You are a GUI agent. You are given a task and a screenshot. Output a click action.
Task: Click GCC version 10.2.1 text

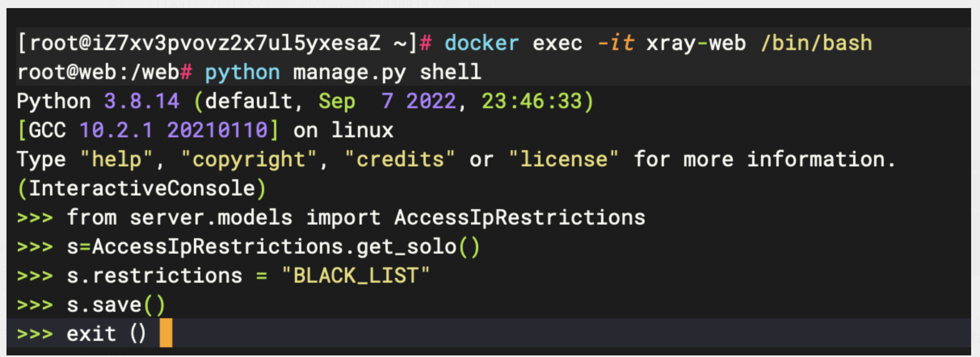click(116, 130)
